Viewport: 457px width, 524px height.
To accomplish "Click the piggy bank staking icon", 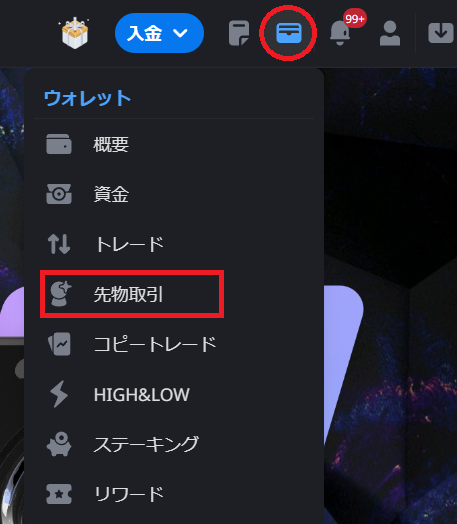I will [59, 444].
